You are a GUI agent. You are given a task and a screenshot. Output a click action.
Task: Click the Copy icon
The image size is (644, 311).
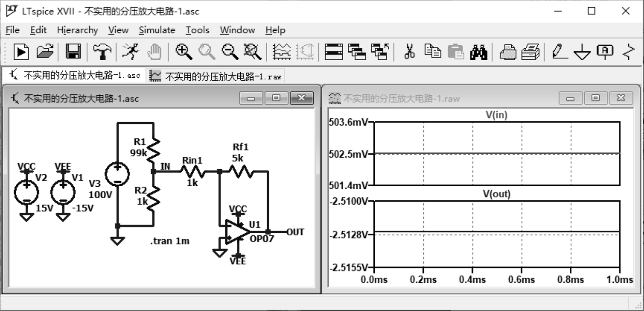tap(433, 52)
